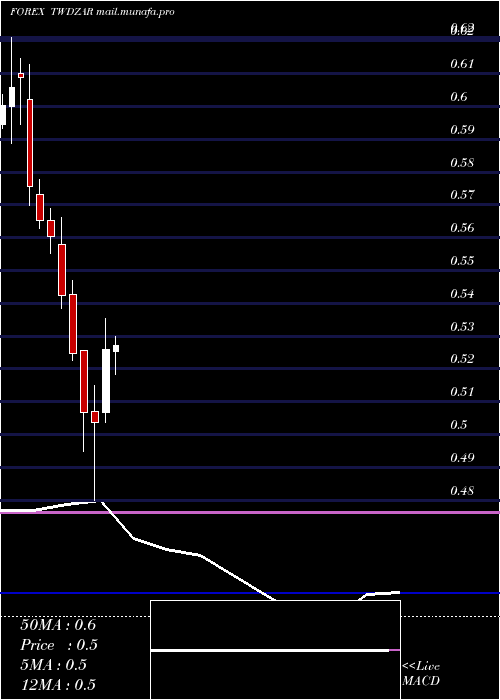
Task: Select the 0.48 price axis label
Action: click(462, 491)
